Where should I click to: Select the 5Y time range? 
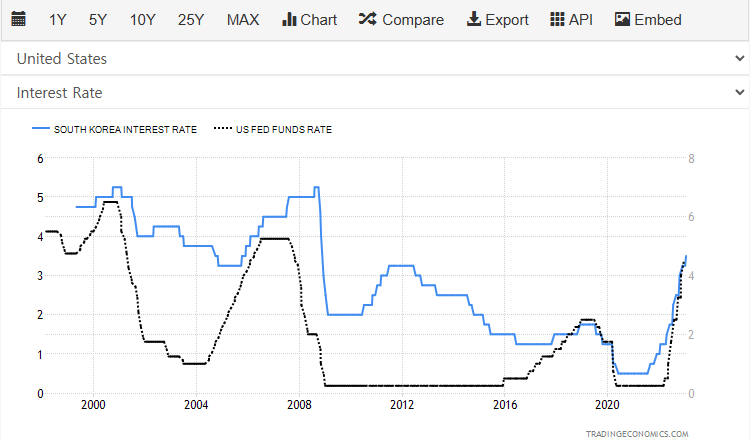(98, 20)
